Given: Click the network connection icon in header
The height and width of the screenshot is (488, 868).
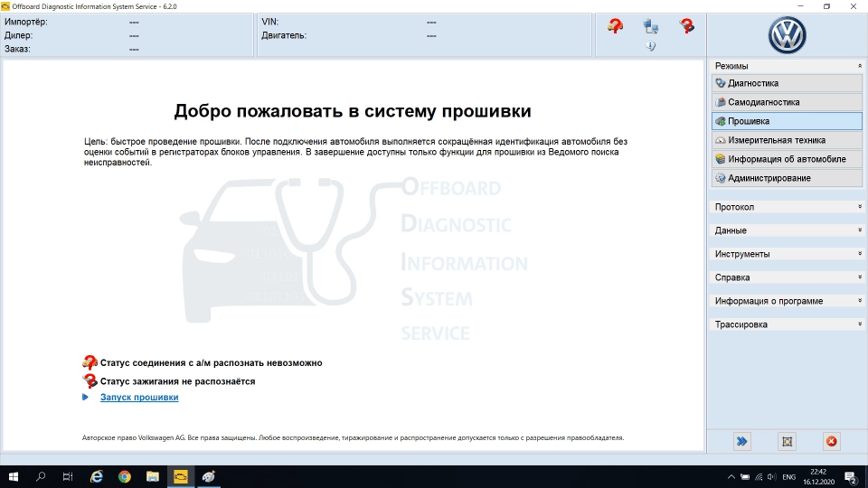Looking at the screenshot, I should 650,26.
